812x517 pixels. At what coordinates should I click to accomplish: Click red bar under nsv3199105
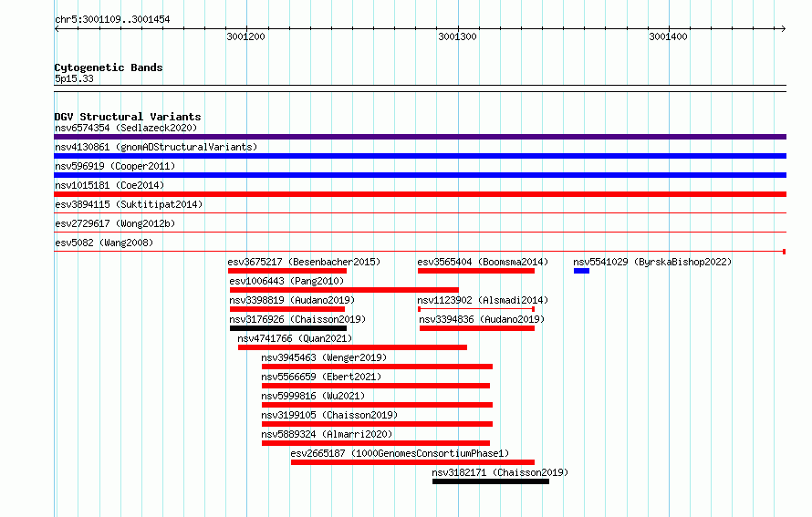[x=377, y=424]
